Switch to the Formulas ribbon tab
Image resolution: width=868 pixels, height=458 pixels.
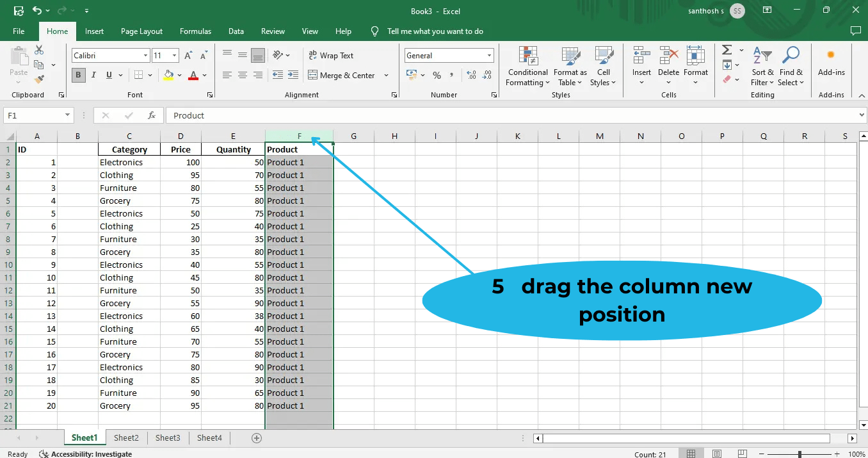195,31
